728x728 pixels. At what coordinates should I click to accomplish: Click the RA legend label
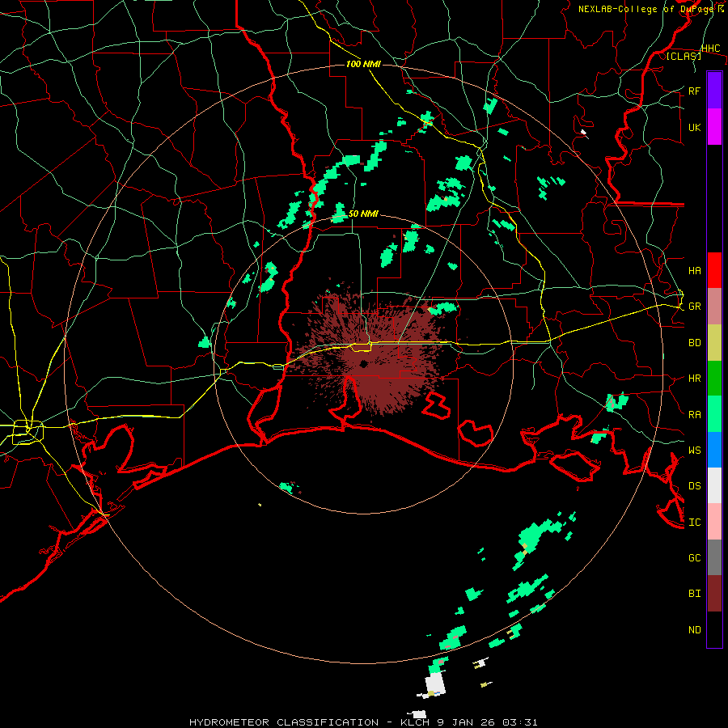(695, 415)
